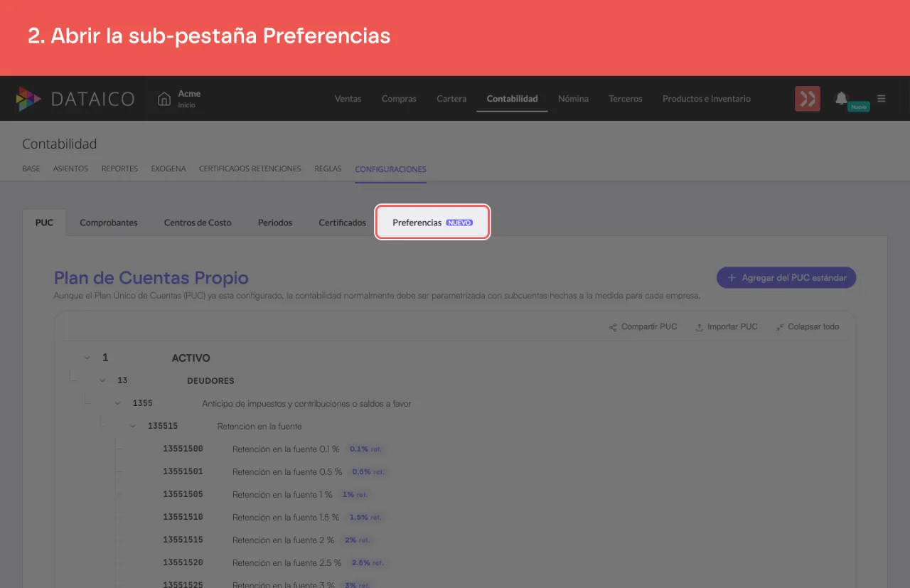Click the Colapsar todo collapse icon
This screenshot has height=588, width=910.
(x=780, y=327)
